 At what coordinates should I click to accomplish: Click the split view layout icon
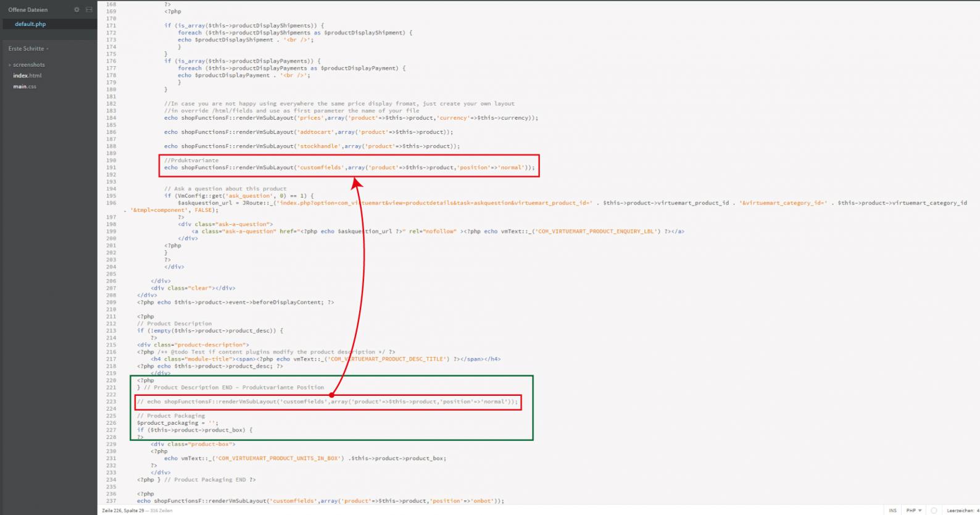click(x=89, y=10)
